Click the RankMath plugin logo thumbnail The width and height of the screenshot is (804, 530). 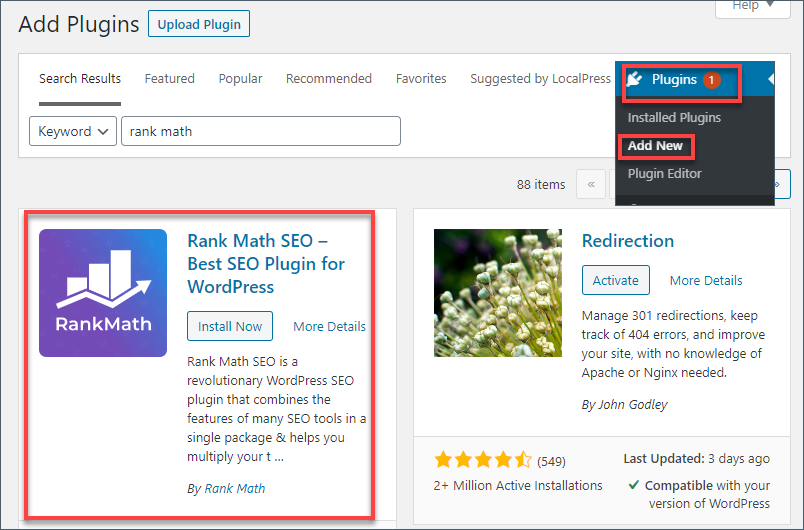point(103,293)
